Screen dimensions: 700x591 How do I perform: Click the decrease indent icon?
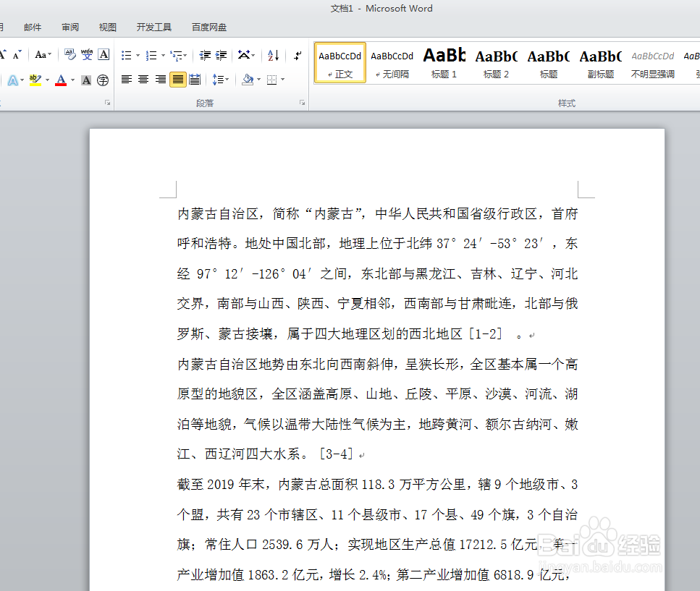pos(206,54)
